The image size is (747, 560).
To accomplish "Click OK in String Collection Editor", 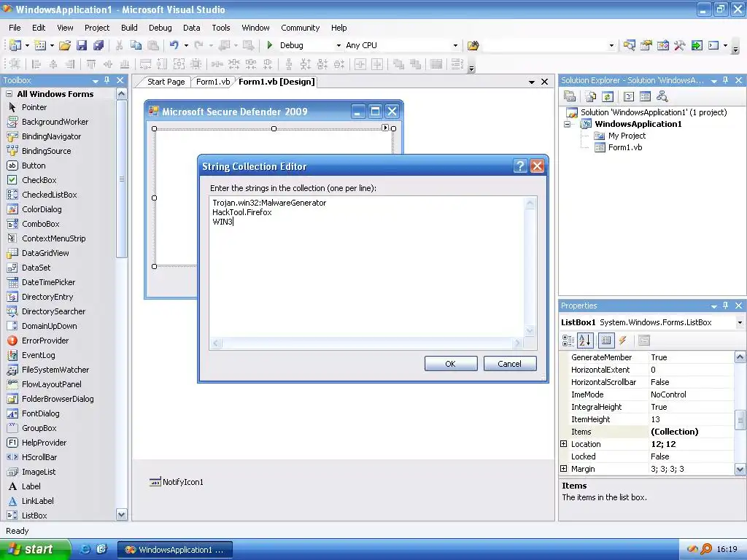I will (x=451, y=364).
